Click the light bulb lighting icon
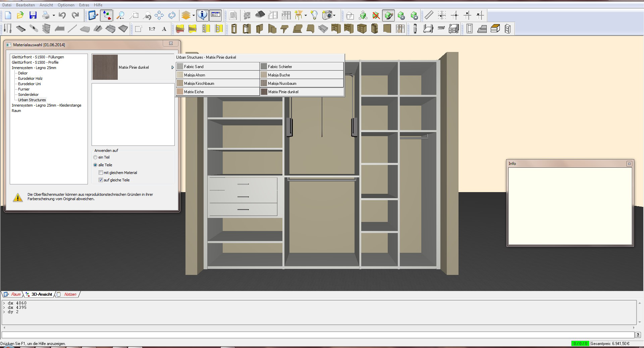The image size is (644, 348). tap(314, 15)
